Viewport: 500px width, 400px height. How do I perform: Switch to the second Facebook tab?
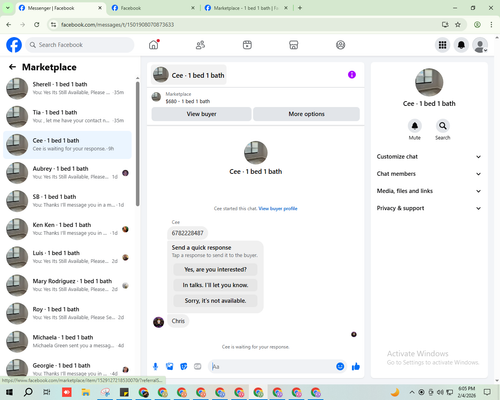[153, 8]
